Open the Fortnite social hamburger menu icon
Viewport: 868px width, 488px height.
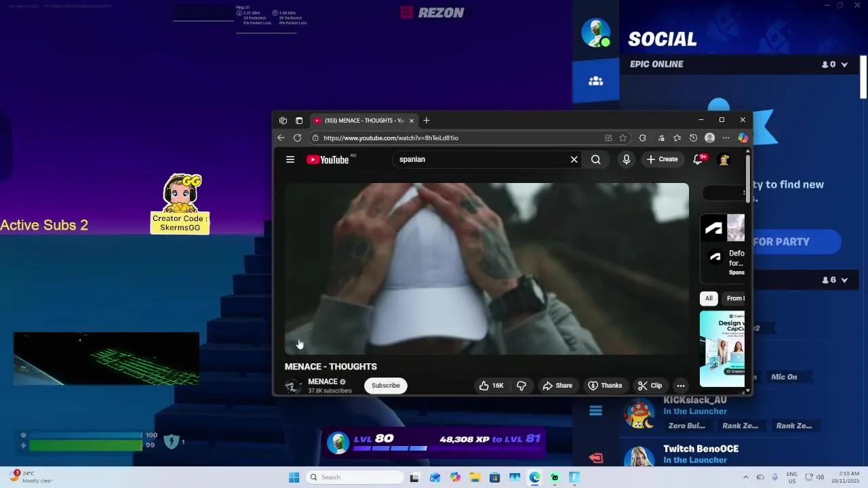tap(595, 411)
